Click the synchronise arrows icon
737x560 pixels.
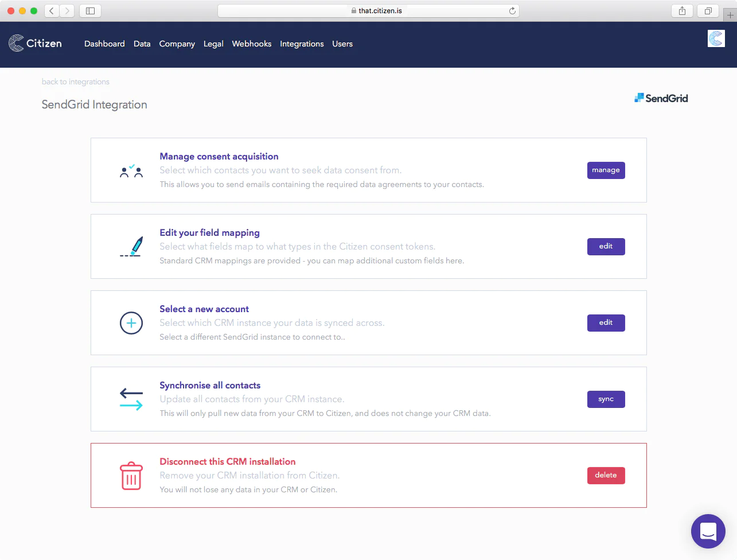131,399
